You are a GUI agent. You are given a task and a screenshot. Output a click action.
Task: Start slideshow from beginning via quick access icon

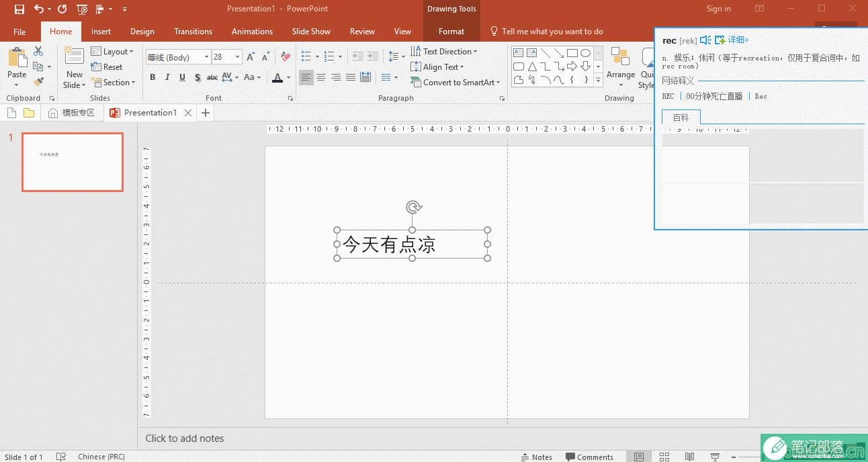click(x=82, y=9)
